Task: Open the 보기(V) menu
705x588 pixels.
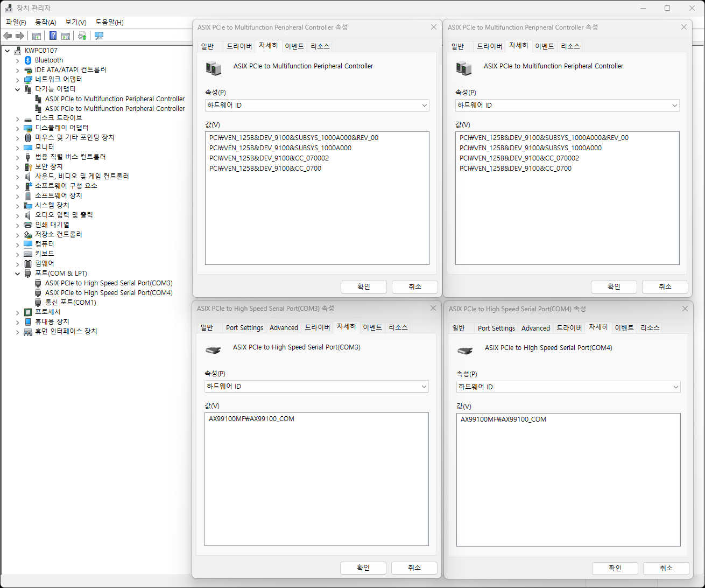Action: [76, 23]
